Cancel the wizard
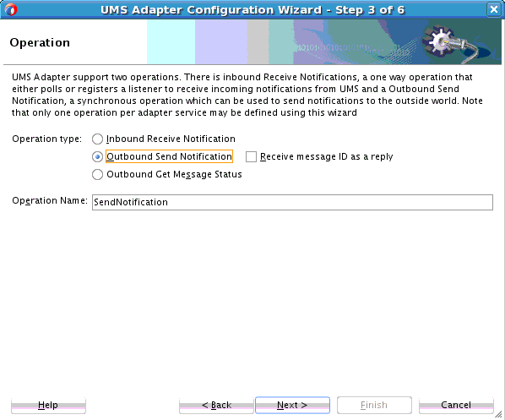 (x=456, y=405)
